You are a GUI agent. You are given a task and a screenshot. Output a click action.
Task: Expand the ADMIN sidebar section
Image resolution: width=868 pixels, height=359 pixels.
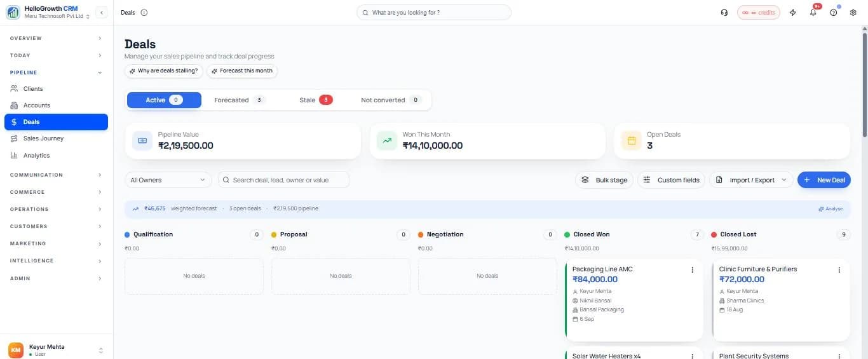click(x=56, y=278)
